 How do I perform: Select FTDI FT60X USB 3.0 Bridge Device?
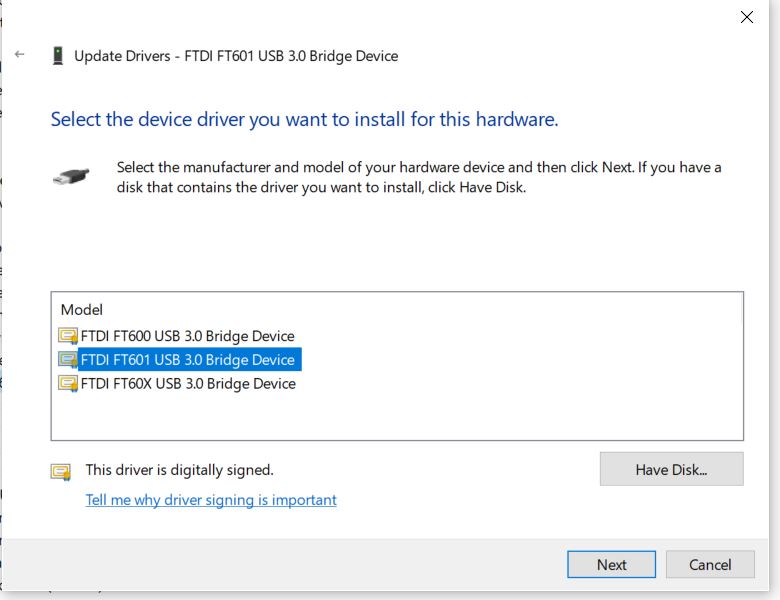tap(188, 384)
